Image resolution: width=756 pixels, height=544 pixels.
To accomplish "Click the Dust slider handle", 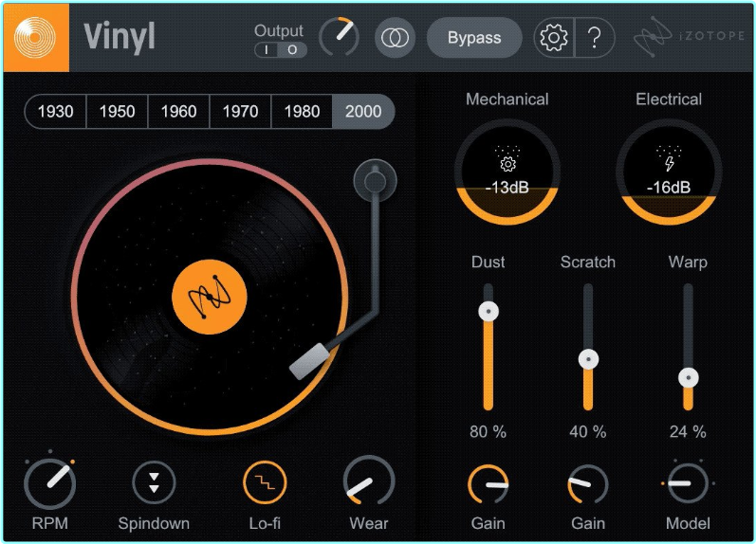I will 489,311.
